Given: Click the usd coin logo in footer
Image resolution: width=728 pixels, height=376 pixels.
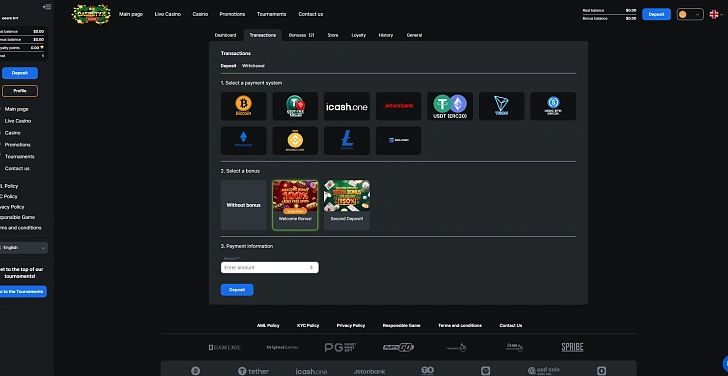Looking at the screenshot, I should (543, 370).
